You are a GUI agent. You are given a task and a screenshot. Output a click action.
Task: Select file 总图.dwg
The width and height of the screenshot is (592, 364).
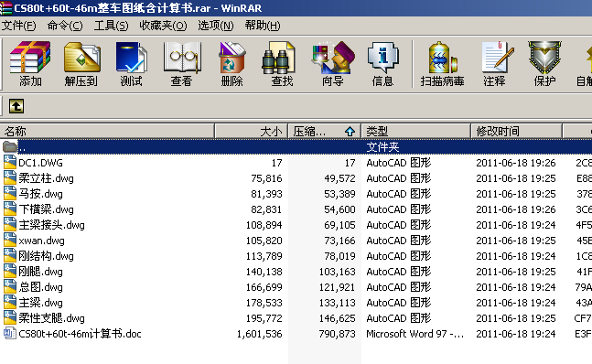[x=41, y=286]
